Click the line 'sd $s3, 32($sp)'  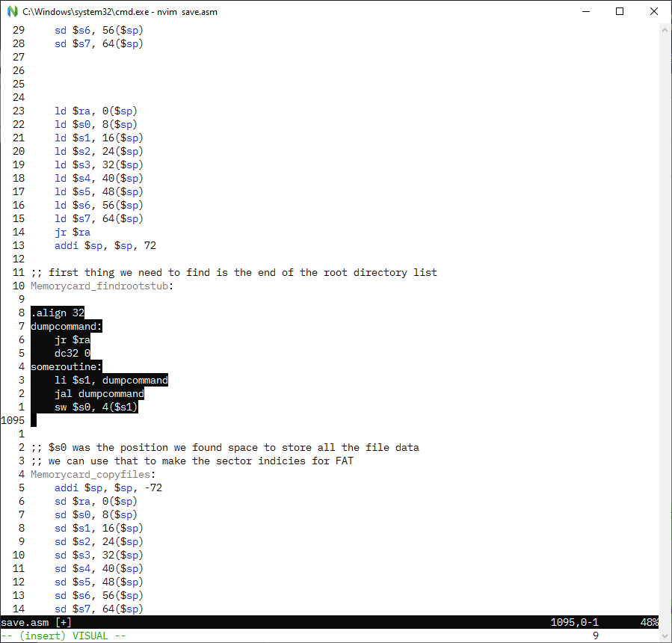[99, 555]
